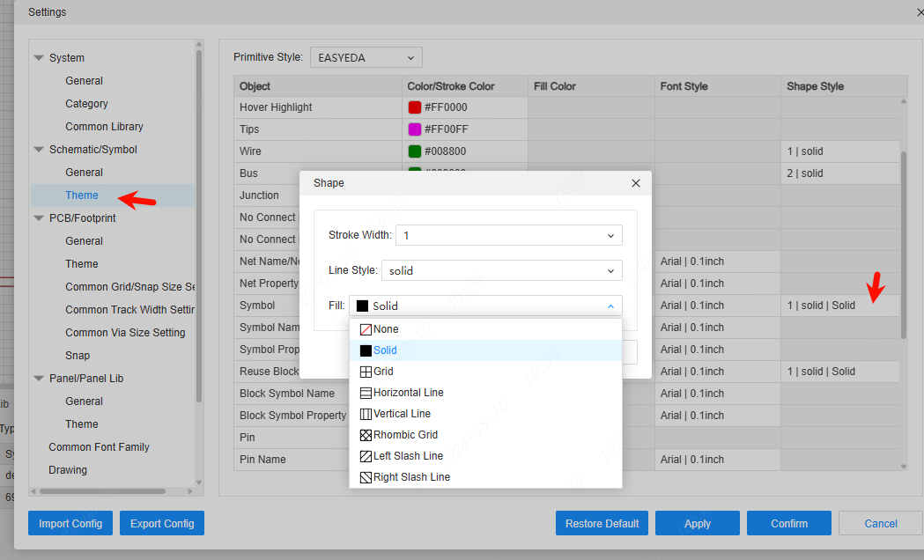
Task: Open the Line Style dropdown
Action: (500, 271)
